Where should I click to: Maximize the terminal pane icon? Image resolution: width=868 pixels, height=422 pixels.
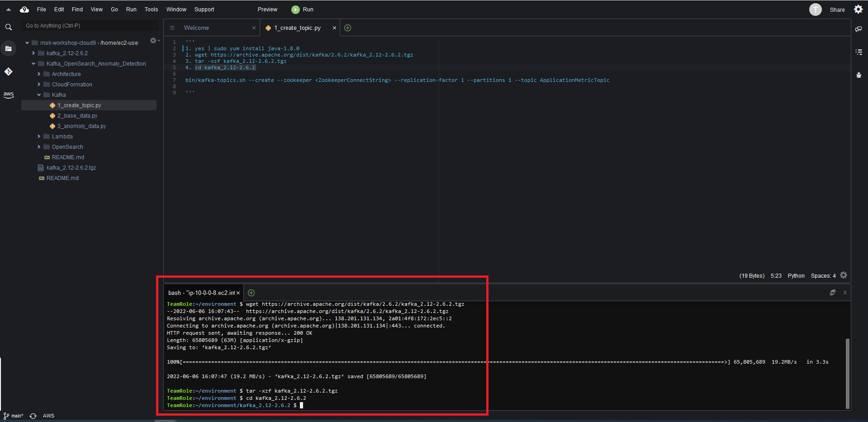[x=832, y=293]
